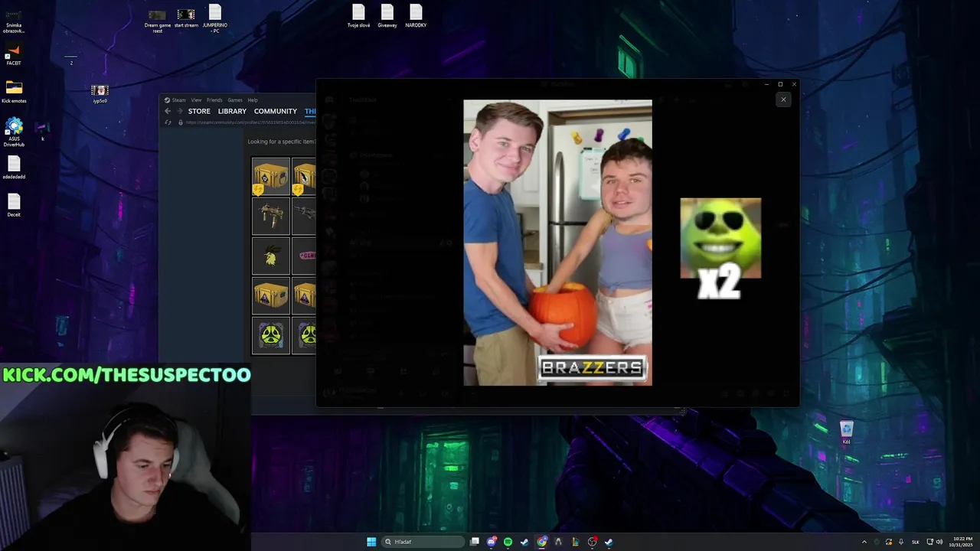Go to the Steam COMMUNITY tab
The height and width of the screenshot is (551, 980).
pyautogui.click(x=276, y=112)
